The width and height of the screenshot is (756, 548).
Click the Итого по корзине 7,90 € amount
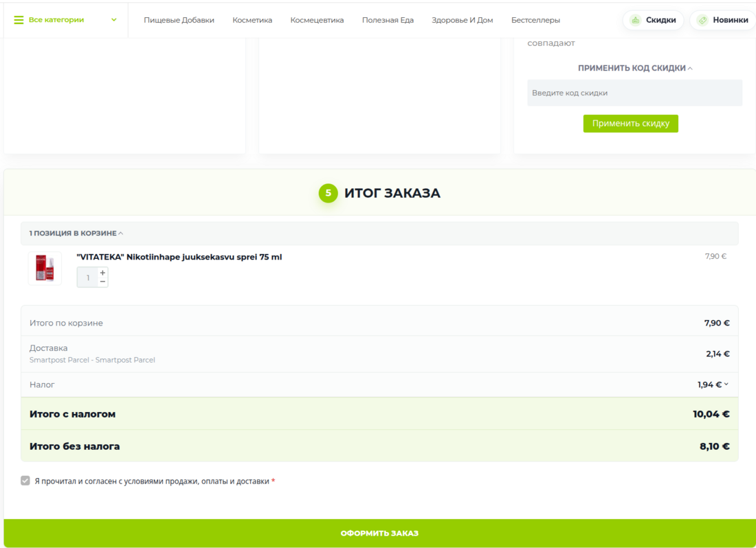click(x=716, y=323)
